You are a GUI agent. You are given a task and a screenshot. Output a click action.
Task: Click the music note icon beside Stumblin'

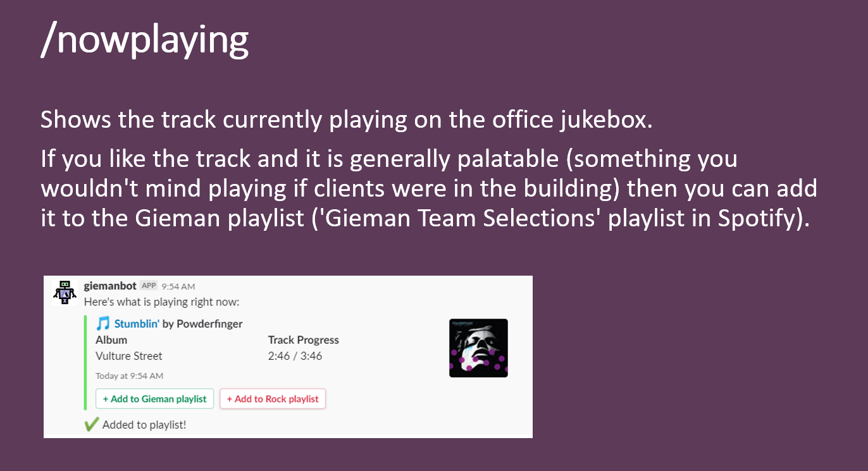103,324
